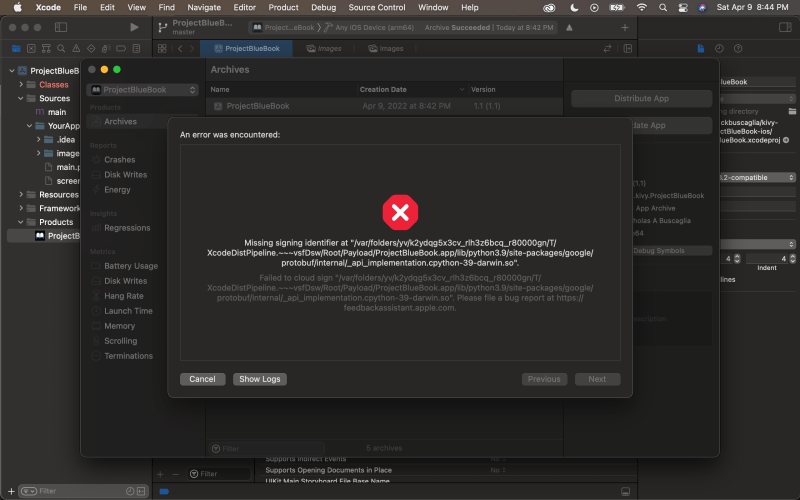Open the Breakpoint navigator icon
Viewport: 800px width, 500px height.
click(121, 48)
